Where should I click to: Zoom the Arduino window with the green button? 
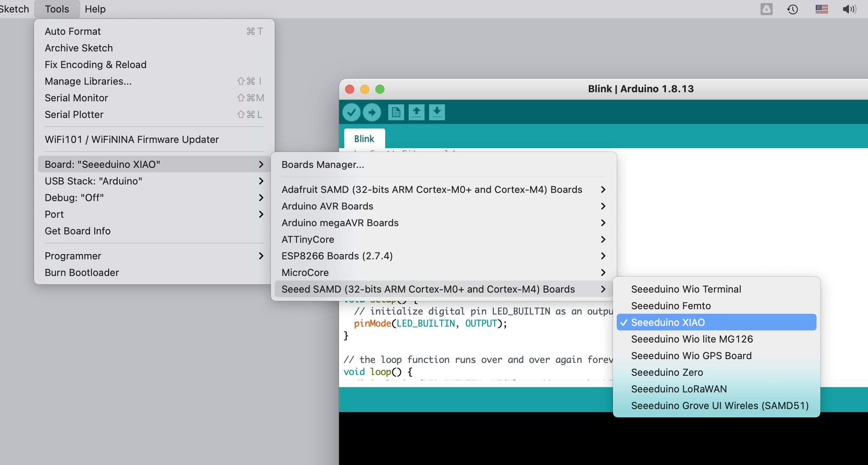pyautogui.click(x=380, y=89)
